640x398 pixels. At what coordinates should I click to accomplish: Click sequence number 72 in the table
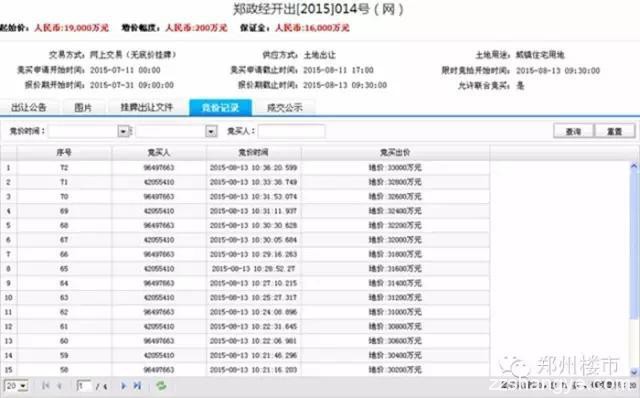coord(64,168)
